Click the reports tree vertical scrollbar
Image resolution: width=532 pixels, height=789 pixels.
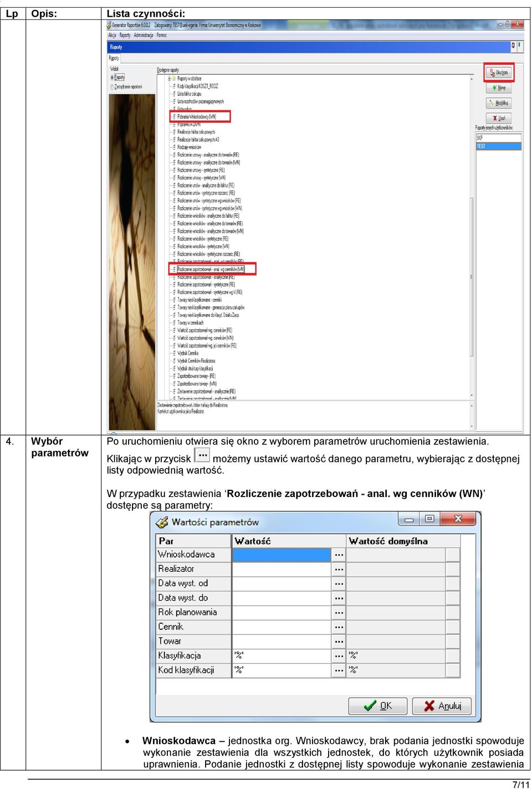click(472, 237)
